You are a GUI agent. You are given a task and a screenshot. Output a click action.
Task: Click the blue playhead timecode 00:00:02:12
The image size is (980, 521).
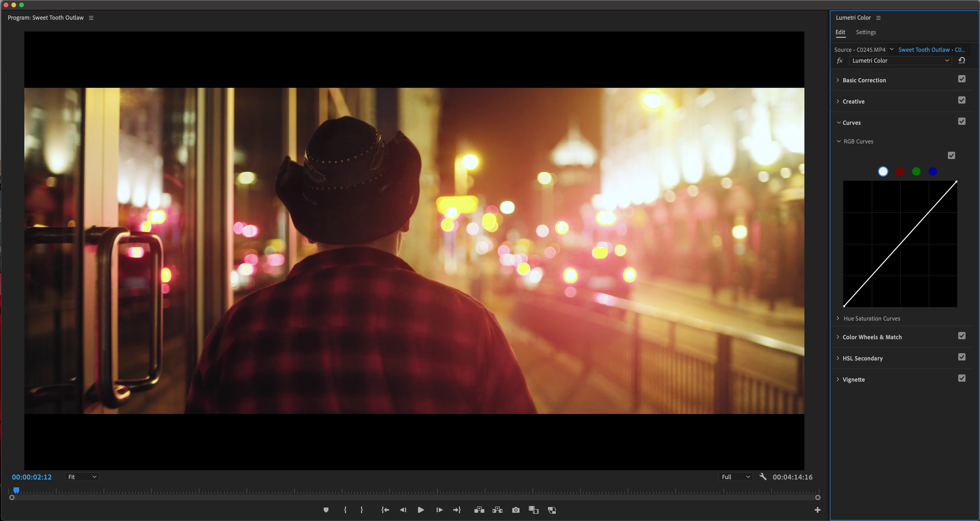[x=32, y=477]
